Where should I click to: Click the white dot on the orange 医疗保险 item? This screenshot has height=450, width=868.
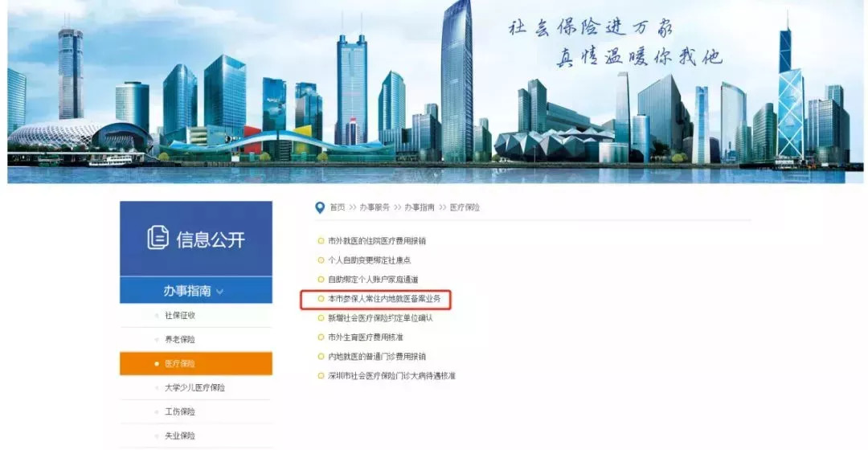(x=157, y=364)
